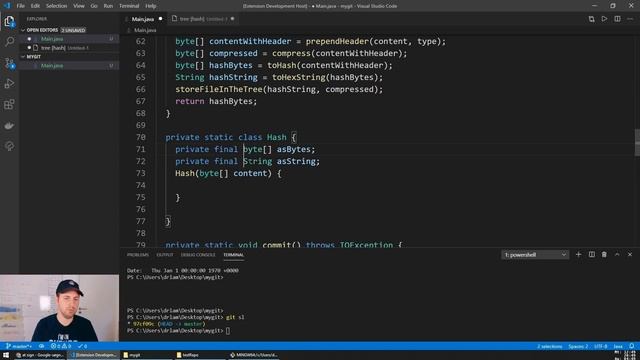Click the bottom activity bar icon below Docker
Viewport: 640px width, 360px height.
pos(9,146)
